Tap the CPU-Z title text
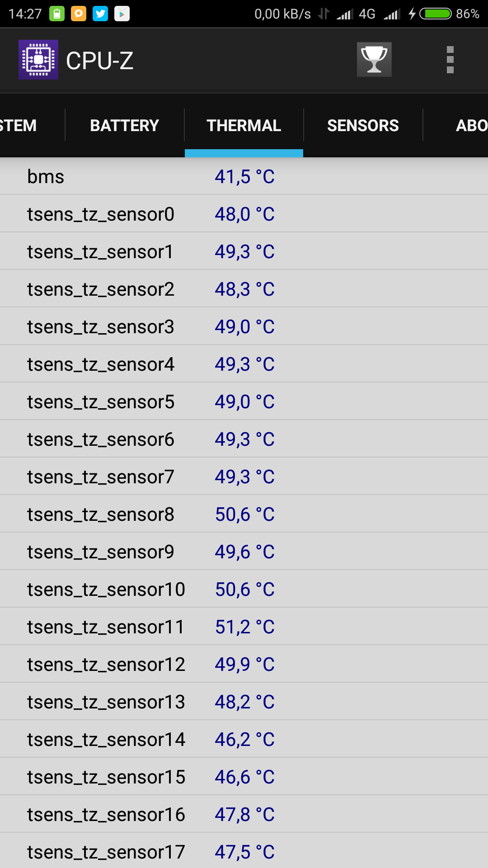This screenshot has height=868, width=488. pos(100,61)
